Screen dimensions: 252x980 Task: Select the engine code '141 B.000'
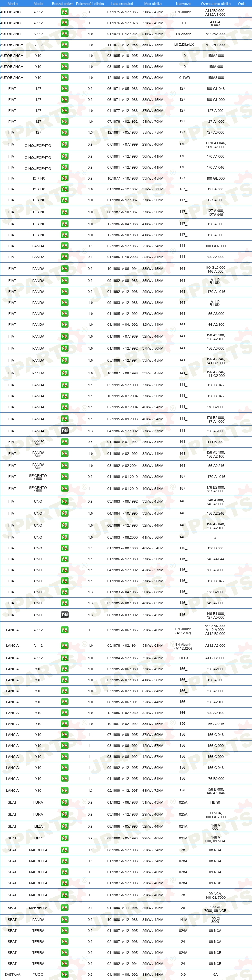tap(216, 442)
